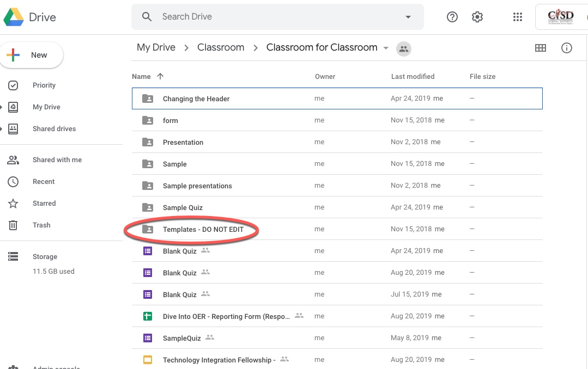Show the view details info icon

coord(567,48)
